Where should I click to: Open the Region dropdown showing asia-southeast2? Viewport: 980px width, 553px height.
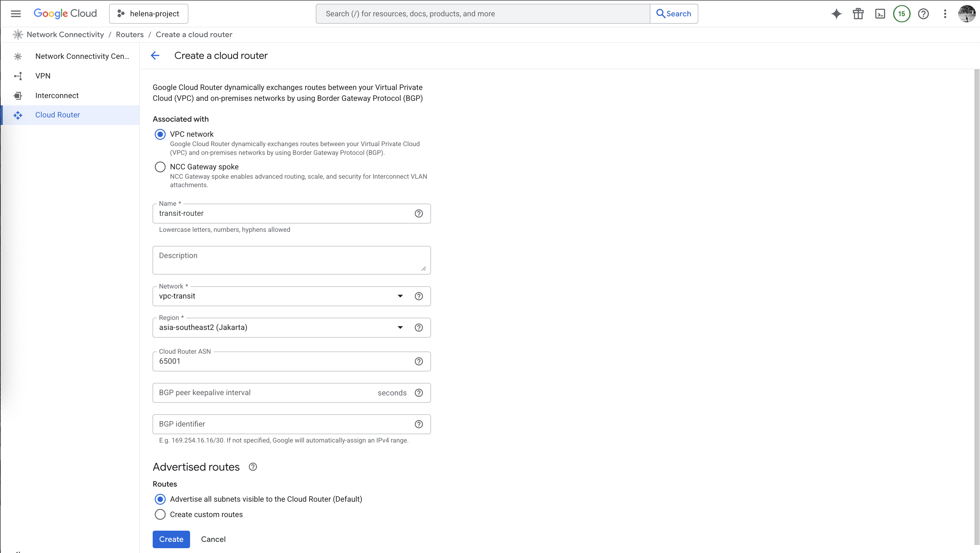click(x=400, y=327)
